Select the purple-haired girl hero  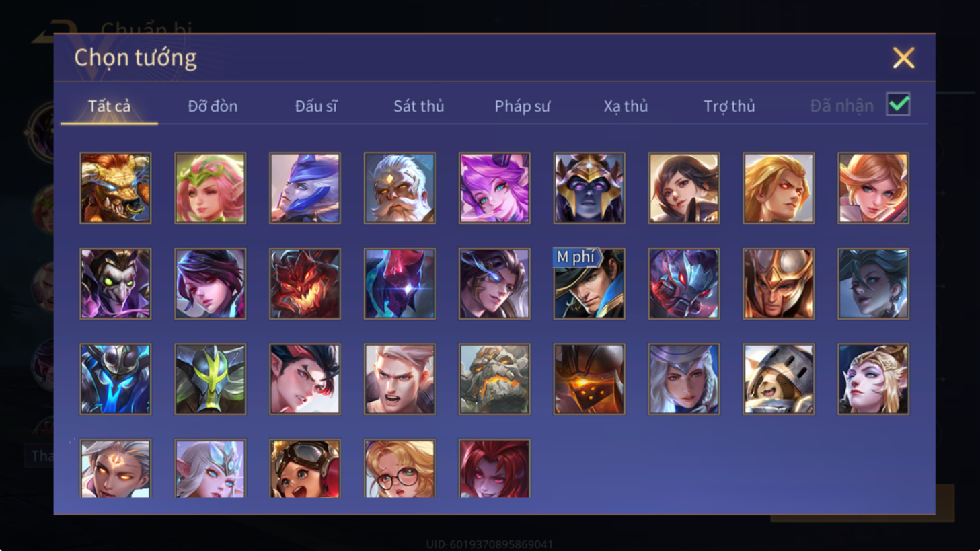tap(494, 188)
